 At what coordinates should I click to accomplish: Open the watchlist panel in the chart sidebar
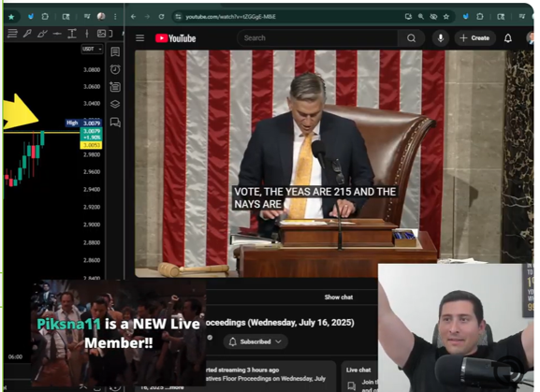(115, 51)
